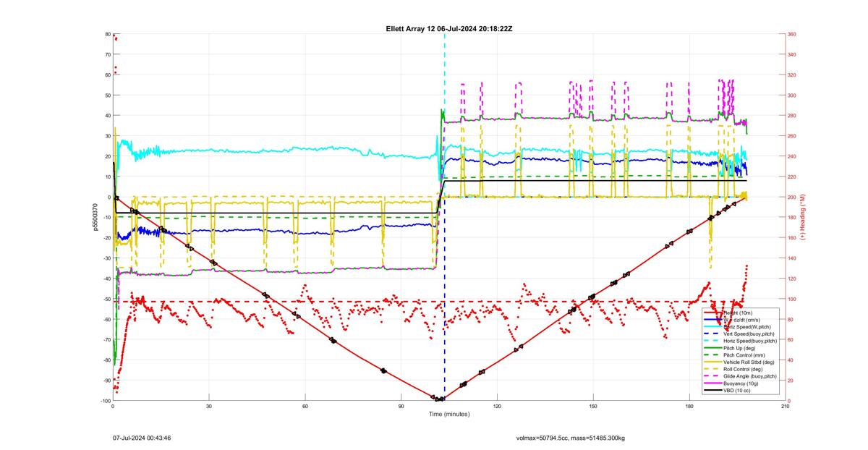The width and height of the screenshot is (868, 450).
Task: Click the '07-Jul-2024 00:43:46' timestamp text
Action: coord(142,438)
